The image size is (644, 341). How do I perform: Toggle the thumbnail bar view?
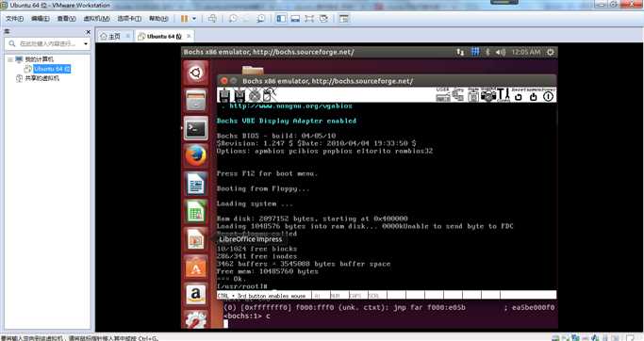point(295,19)
